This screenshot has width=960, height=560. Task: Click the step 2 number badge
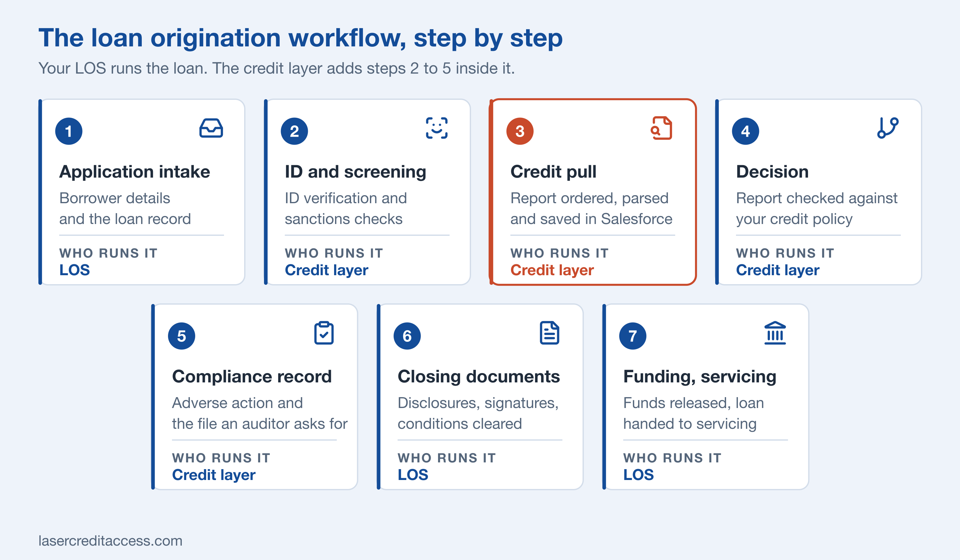[x=294, y=131]
